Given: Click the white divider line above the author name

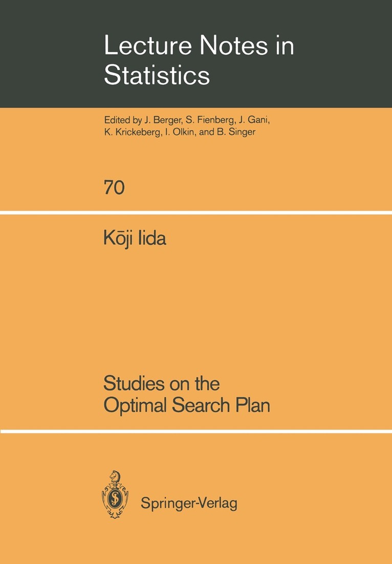Looking at the screenshot, I should pos(196,213).
